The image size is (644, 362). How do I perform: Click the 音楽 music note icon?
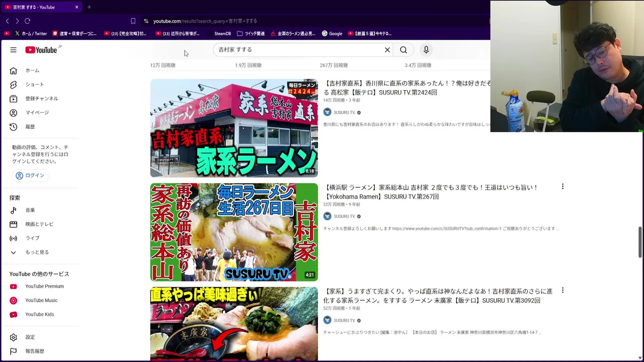tap(14, 210)
